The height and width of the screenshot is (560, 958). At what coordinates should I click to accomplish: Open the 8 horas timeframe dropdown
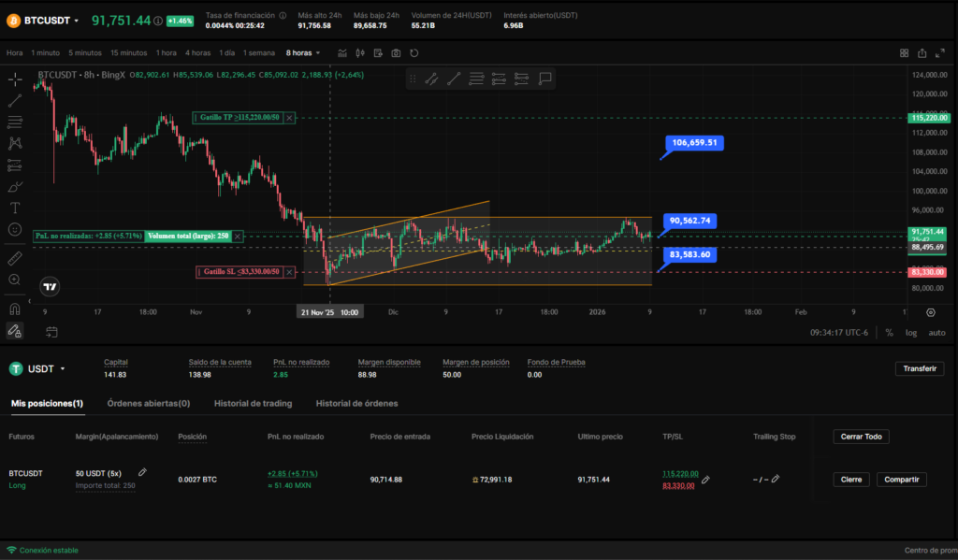tap(303, 53)
